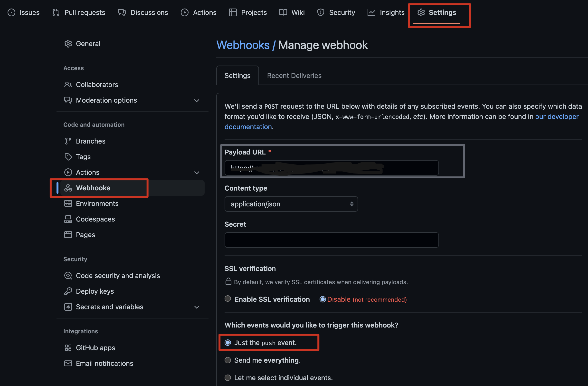Expand the sidebar Actions chevron
The image size is (588, 386).
click(197, 173)
